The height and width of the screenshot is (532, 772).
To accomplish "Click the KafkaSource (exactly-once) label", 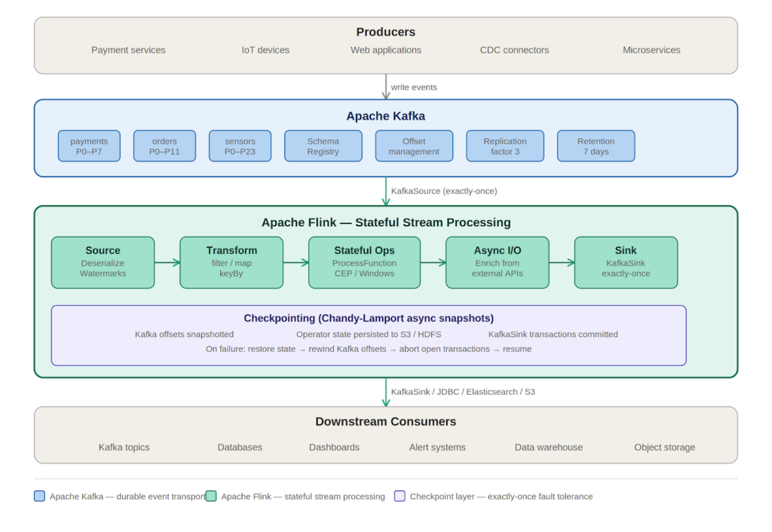I will (444, 191).
